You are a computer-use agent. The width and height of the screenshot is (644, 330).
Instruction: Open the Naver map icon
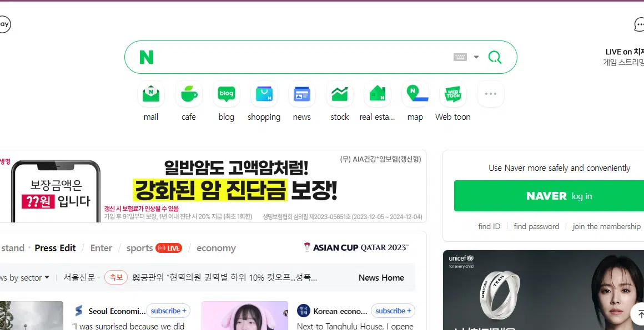[415, 94]
